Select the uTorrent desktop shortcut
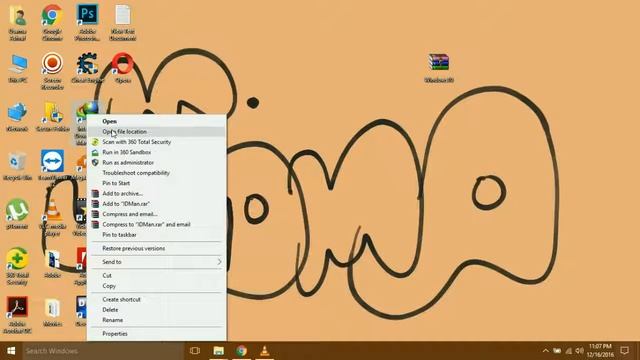The image size is (640, 360). [18, 215]
